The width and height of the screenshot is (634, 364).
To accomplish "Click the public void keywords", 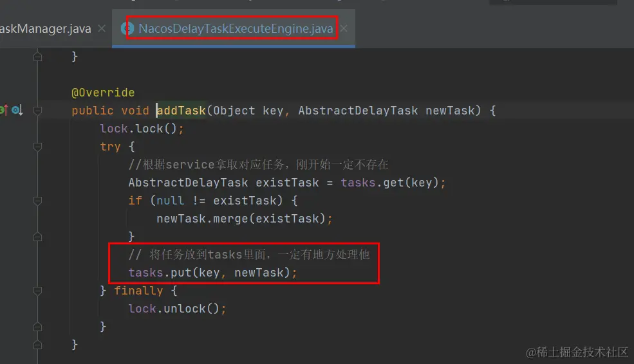I will [110, 110].
